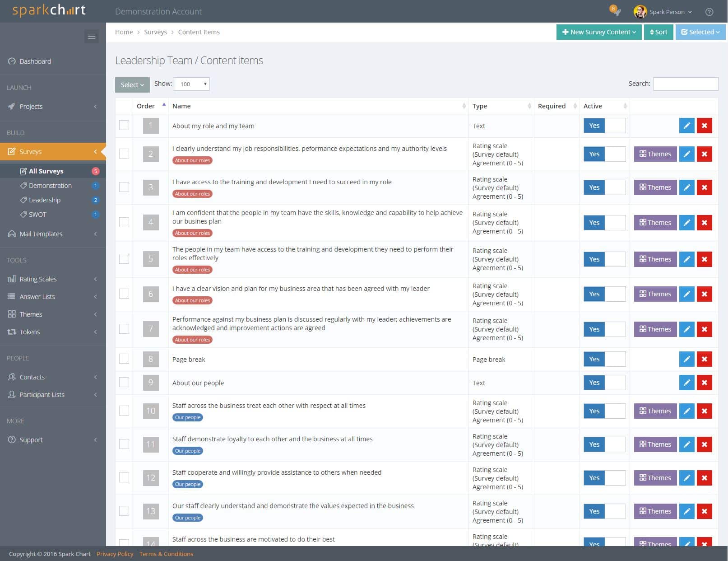The image size is (728, 561).
Task: Open the Terms & Conditions link
Action: coord(166,554)
